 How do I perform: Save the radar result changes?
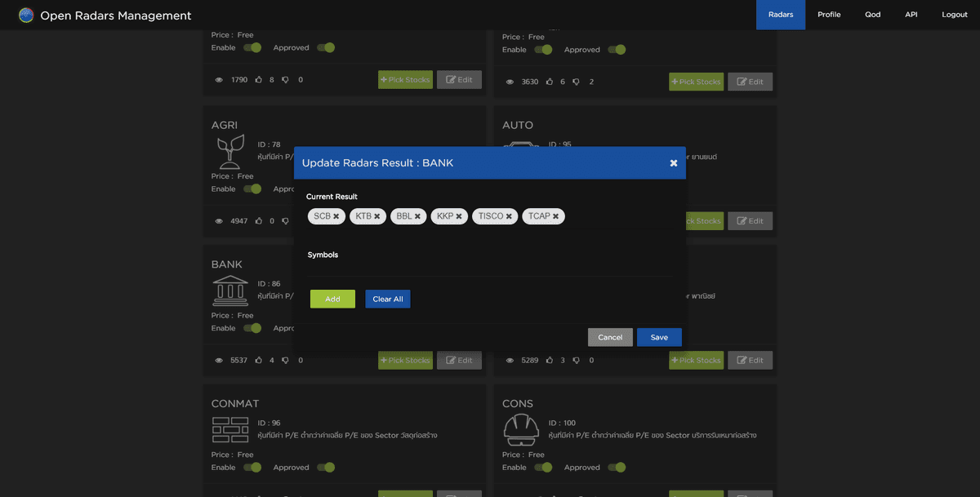point(659,337)
